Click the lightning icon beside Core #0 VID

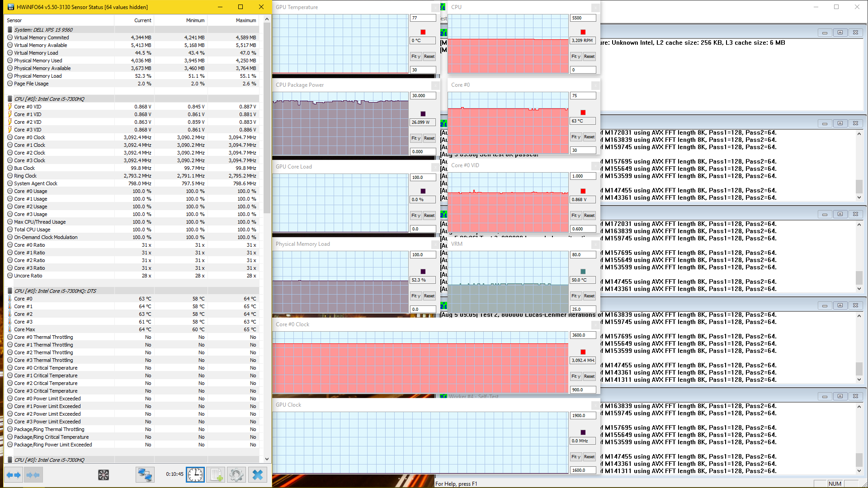(x=10, y=107)
